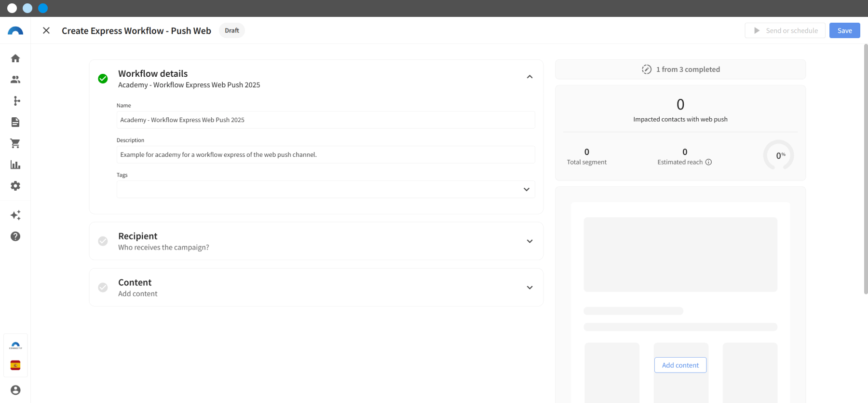This screenshot has width=868, height=403.
Task: Open the Content document icon
Action: pyautogui.click(x=15, y=122)
